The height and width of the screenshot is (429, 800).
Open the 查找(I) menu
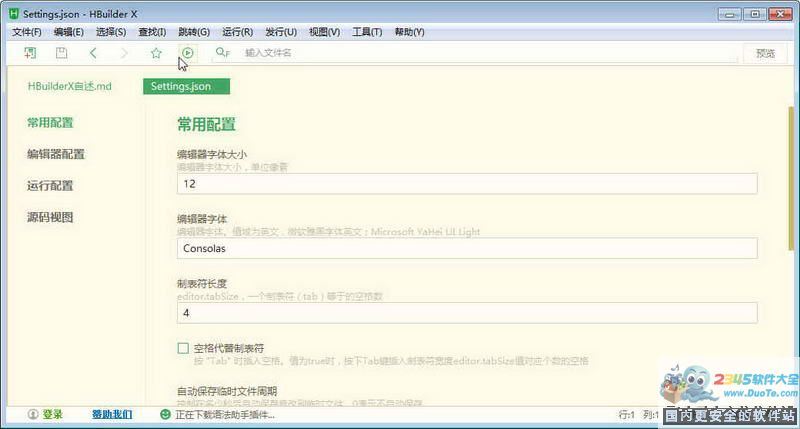click(152, 32)
